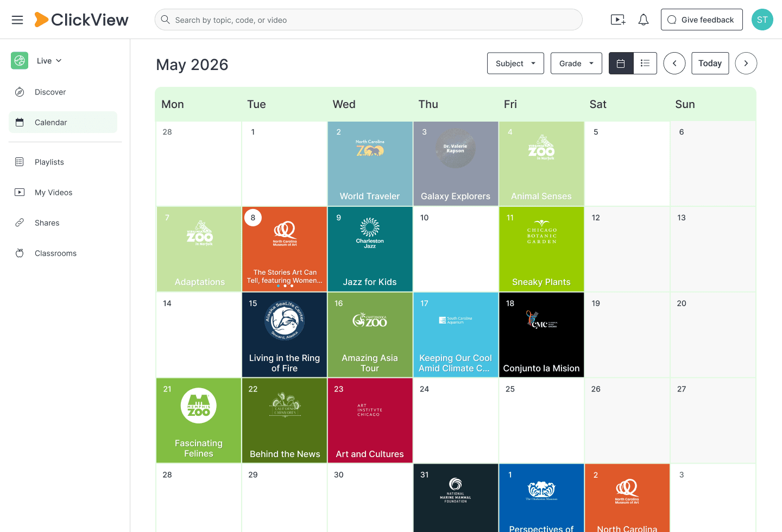Open Shares in the sidebar
The image size is (782, 532).
(63, 223)
